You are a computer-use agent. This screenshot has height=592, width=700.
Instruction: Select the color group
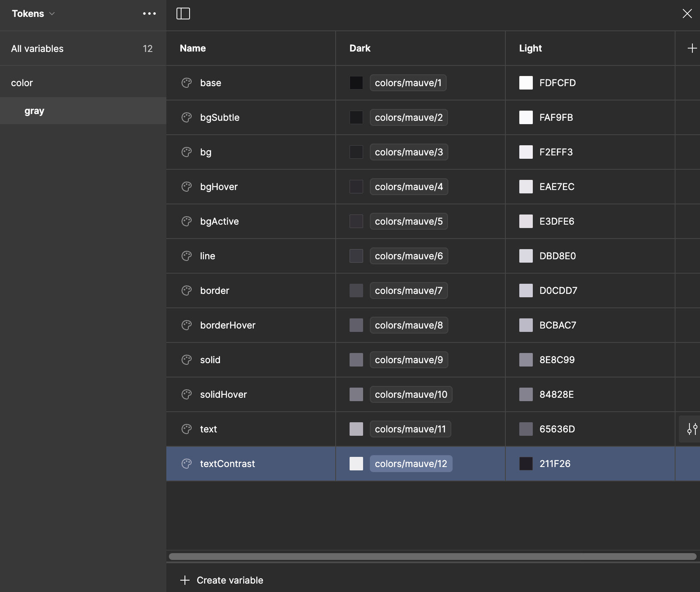tap(83, 83)
